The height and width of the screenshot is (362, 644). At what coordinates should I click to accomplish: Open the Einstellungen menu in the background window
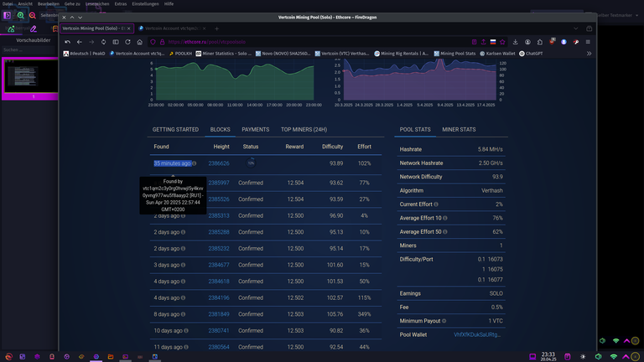tap(145, 3)
